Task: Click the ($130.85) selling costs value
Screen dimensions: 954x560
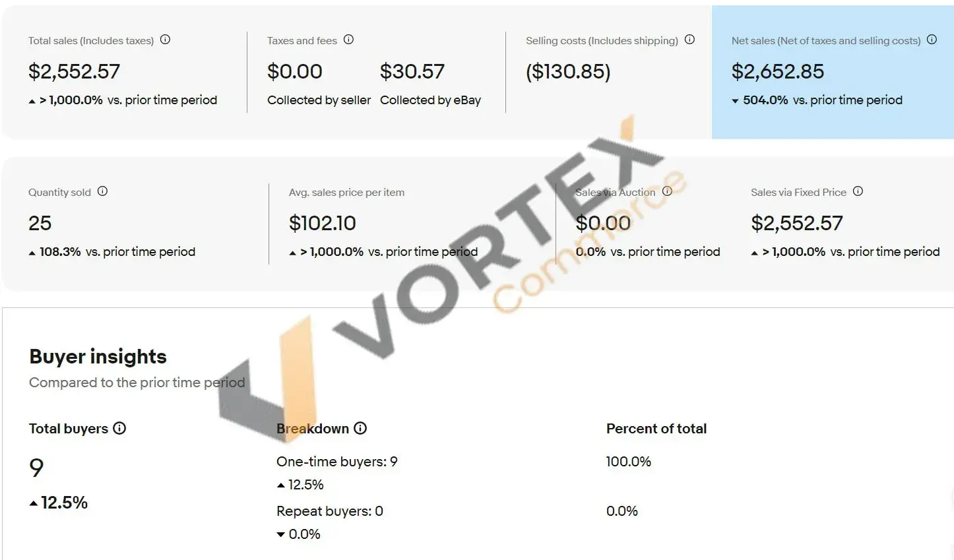Action: (x=568, y=71)
